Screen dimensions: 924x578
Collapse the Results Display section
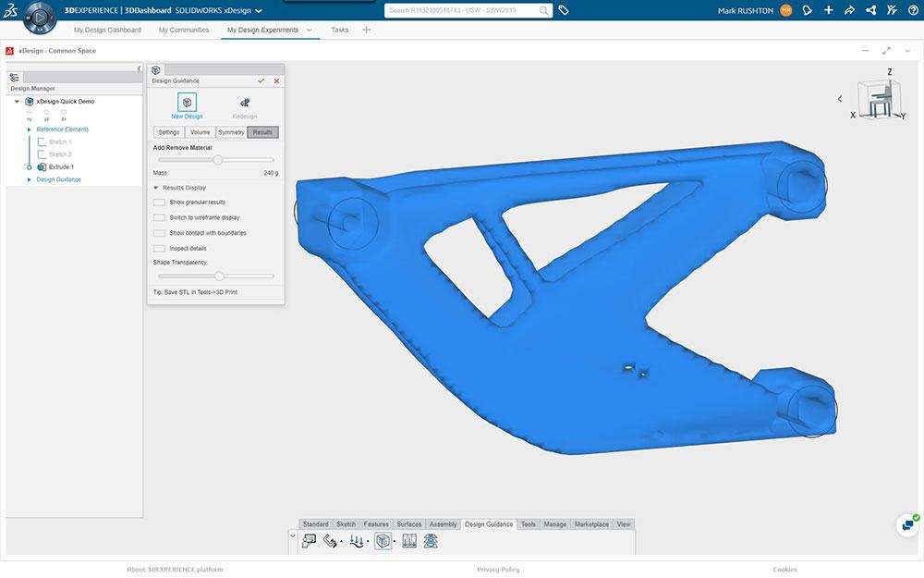point(156,188)
